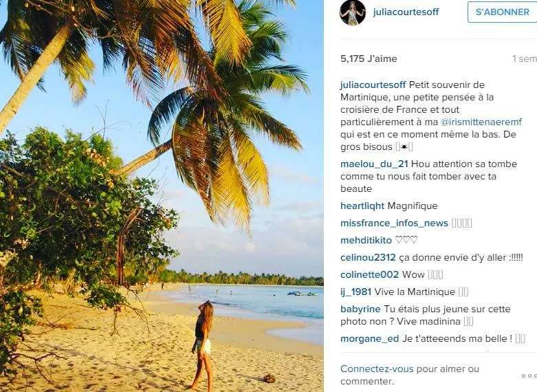Open celinou2312 commenter profile
This screenshot has height=392, width=537.
click(x=368, y=257)
